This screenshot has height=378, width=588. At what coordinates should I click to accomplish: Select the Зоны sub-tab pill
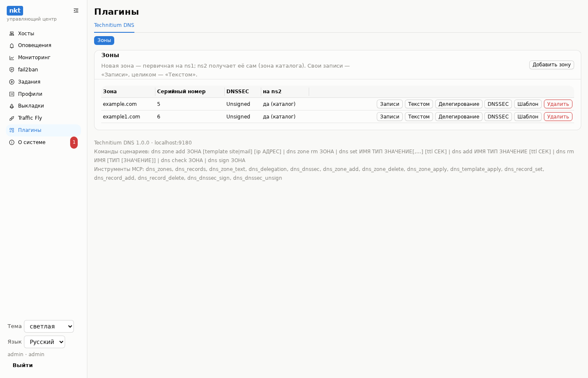104,40
